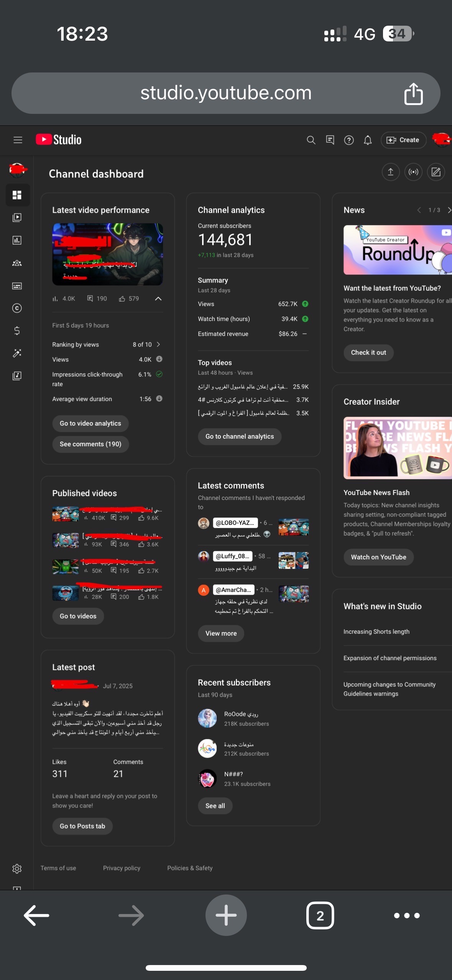This screenshot has height=980, width=452.
Task: Tap the studio.youtube.com address bar
Action: (x=226, y=93)
